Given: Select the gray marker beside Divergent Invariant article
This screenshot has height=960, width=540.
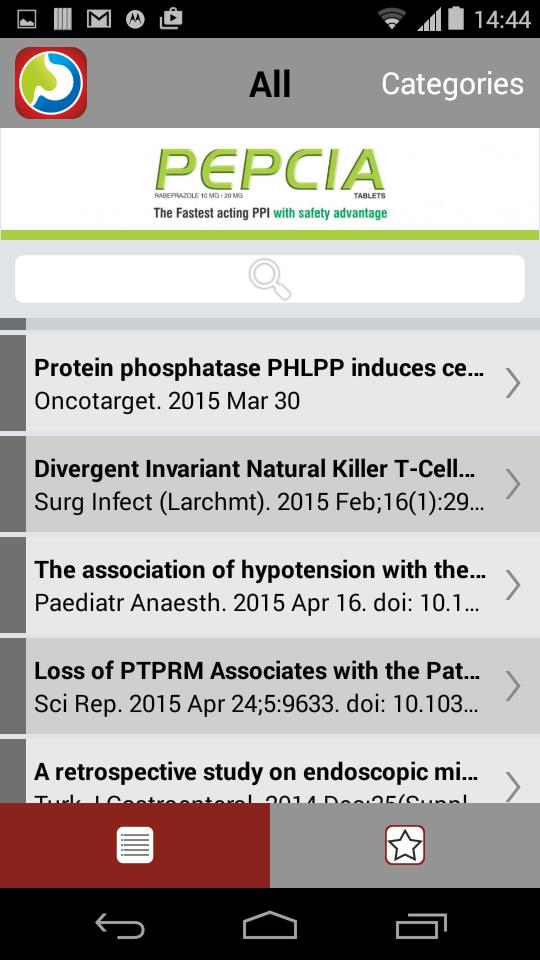Looking at the screenshot, I should click(13, 484).
